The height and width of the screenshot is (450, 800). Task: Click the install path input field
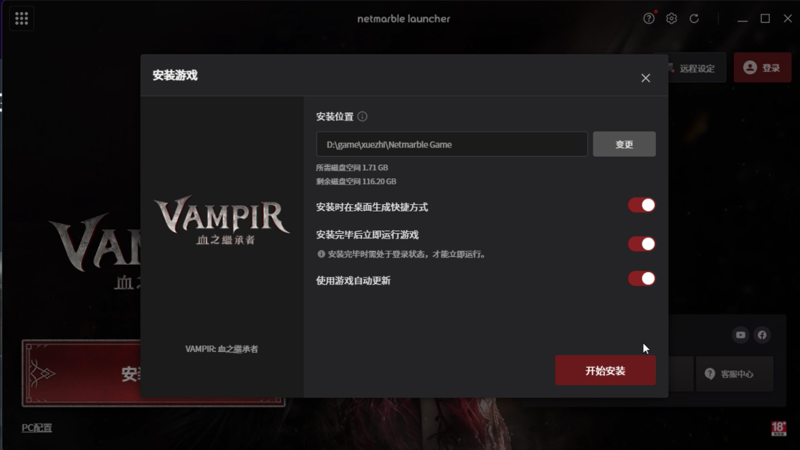[452, 144]
